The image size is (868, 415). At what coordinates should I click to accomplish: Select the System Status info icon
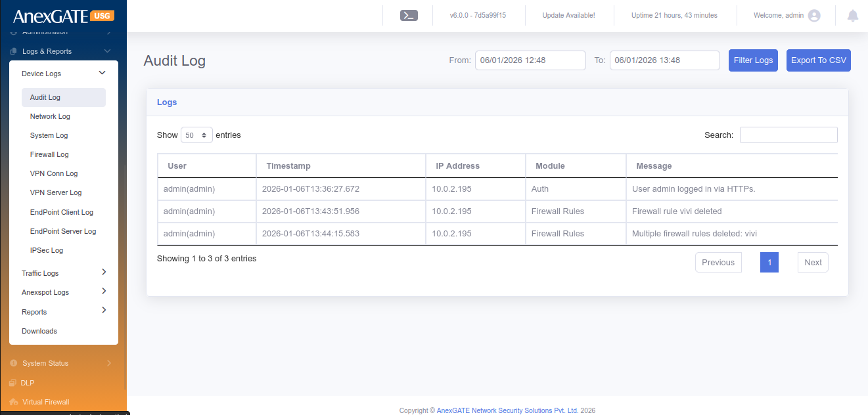(x=13, y=363)
